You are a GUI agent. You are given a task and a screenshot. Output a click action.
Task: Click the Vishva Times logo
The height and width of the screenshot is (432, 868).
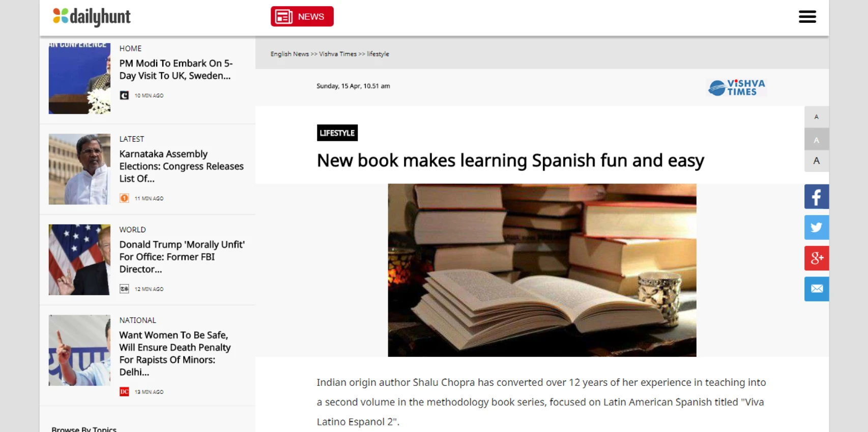736,87
